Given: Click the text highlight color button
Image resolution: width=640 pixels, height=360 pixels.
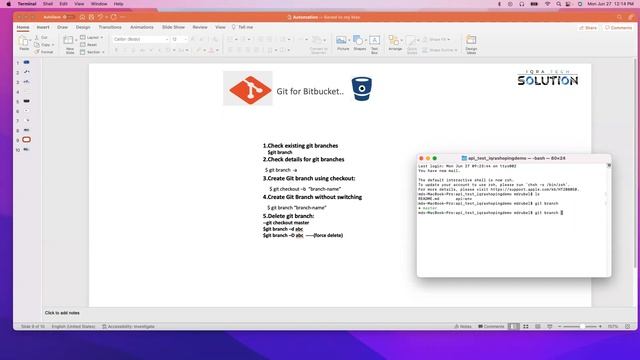Looking at the screenshot, I should 199,50.
